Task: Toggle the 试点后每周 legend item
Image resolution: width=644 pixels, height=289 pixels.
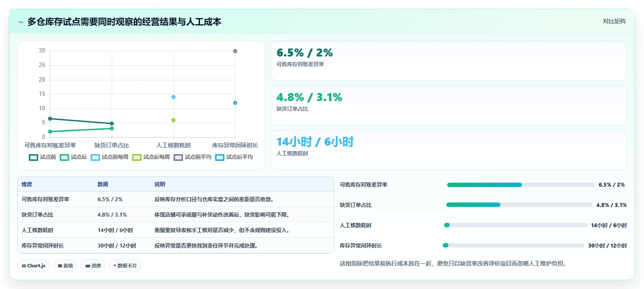Action: pos(151,157)
